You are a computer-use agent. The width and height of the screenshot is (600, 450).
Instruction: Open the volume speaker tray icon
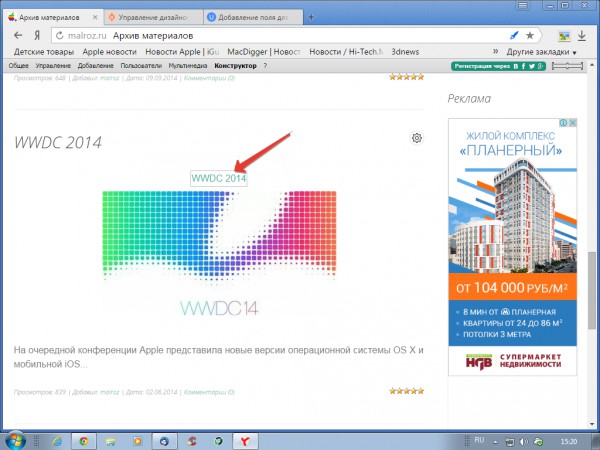524,442
